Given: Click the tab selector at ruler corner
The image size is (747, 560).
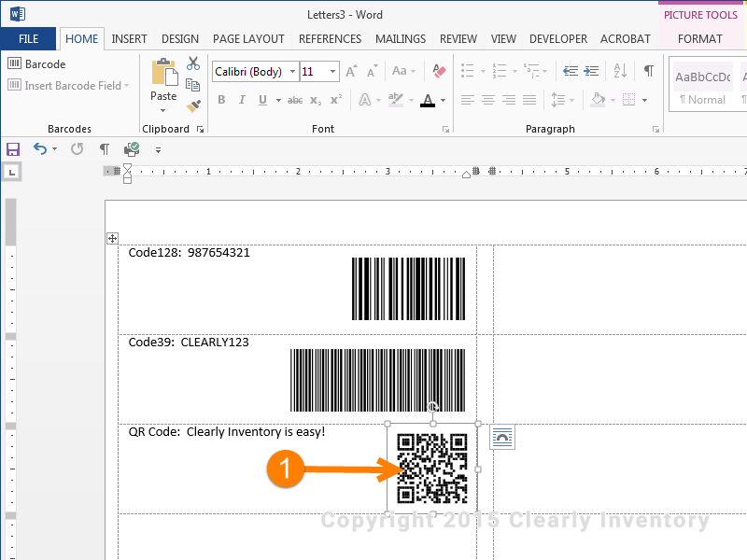Looking at the screenshot, I should coord(12,172).
